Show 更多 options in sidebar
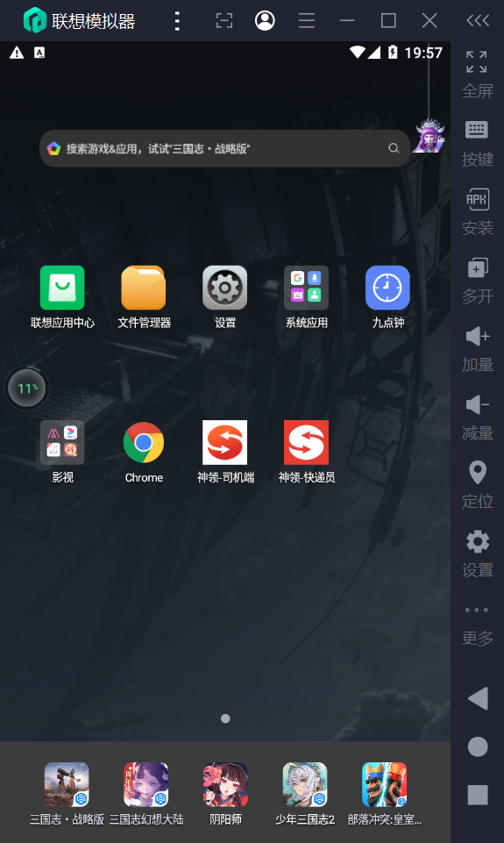504x843 pixels. coord(477,625)
